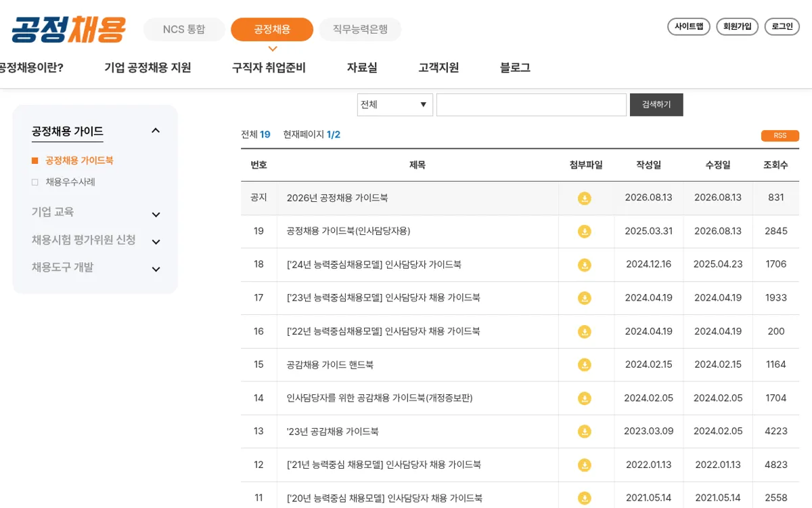Image resolution: width=812 pixels, height=508 pixels.
Task: Switch to the NCS 통합 tab
Action: click(184, 29)
